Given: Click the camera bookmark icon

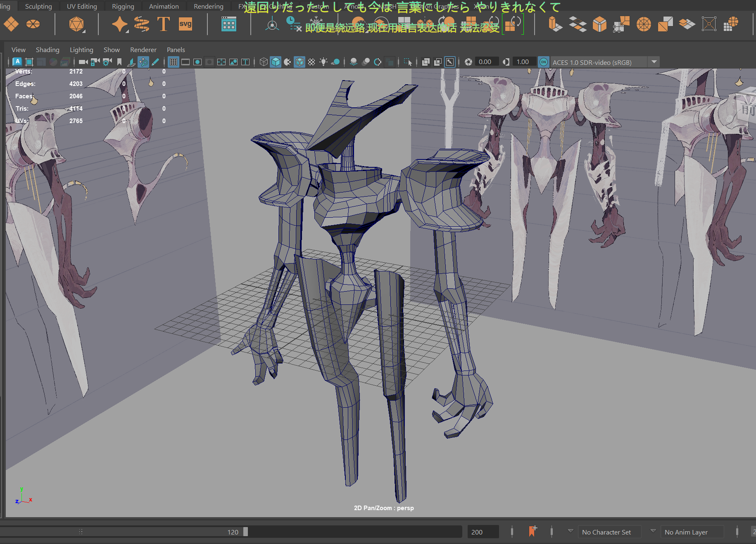Looking at the screenshot, I should click(x=119, y=62).
